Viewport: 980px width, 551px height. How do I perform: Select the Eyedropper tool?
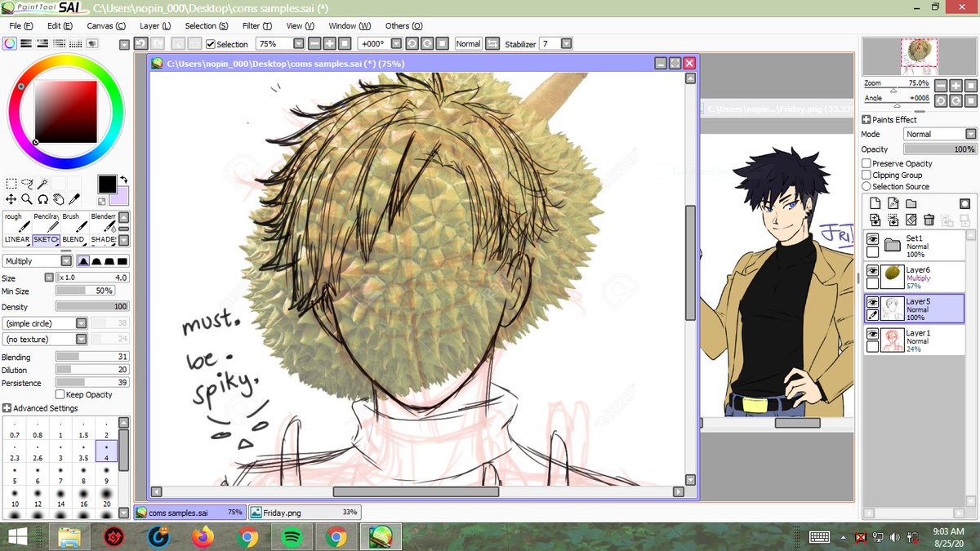point(74,199)
